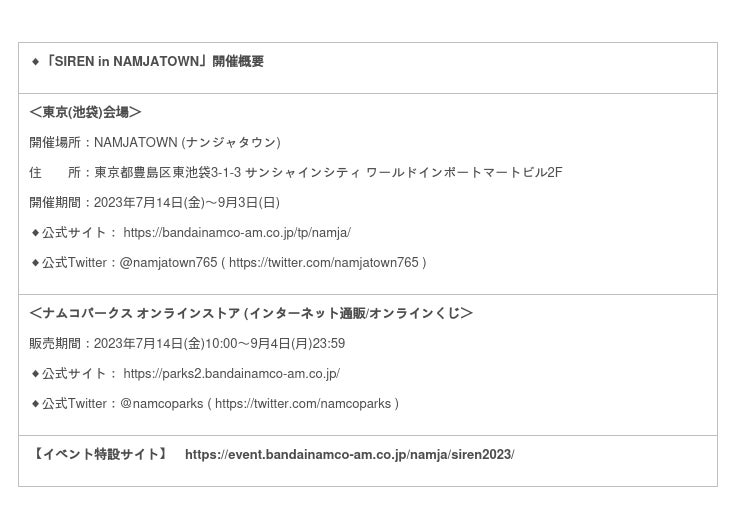The height and width of the screenshot is (527, 740).
Task: Click the 「SIREN in NAMJATOWN」開催概要 heading
Action: pyautogui.click(x=154, y=62)
